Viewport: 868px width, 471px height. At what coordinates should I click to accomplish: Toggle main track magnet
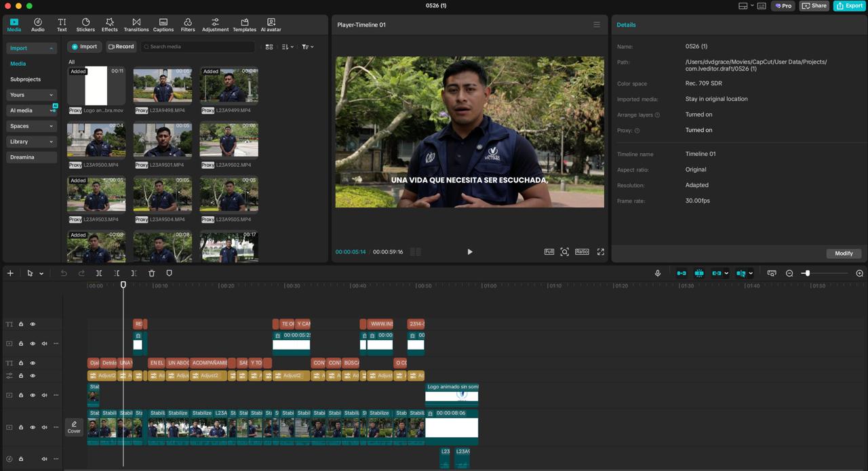(682, 273)
